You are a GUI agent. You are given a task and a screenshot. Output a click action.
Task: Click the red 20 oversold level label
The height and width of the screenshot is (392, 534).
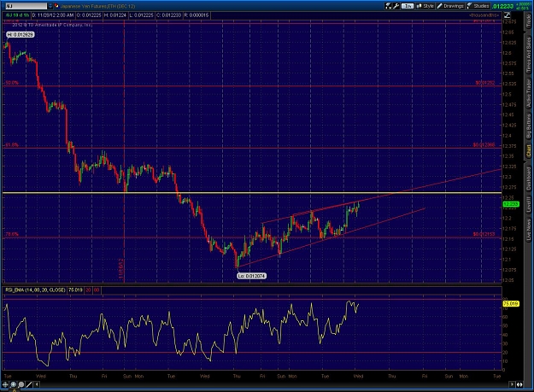[x=88, y=290]
